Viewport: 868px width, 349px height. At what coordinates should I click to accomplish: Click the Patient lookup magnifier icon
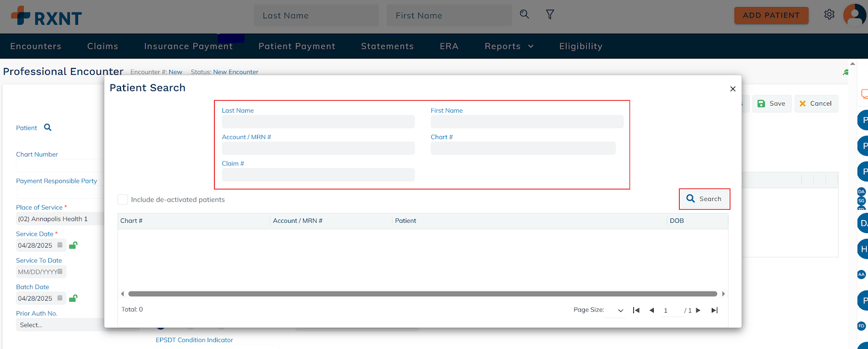click(x=48, y=127)
